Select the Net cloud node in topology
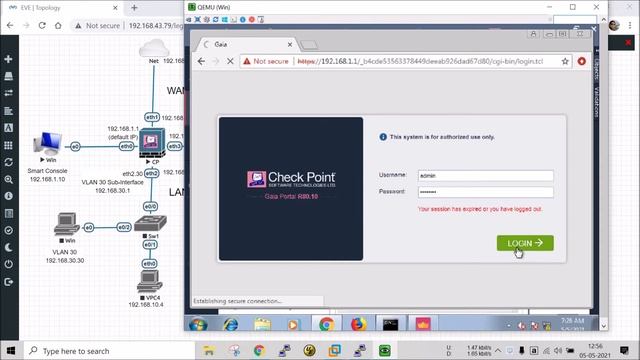 (x=154, y=48)
